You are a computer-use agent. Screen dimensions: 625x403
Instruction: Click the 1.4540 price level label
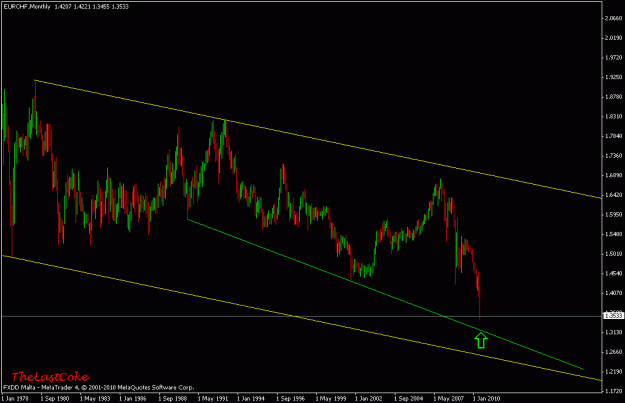click(613, 273)
